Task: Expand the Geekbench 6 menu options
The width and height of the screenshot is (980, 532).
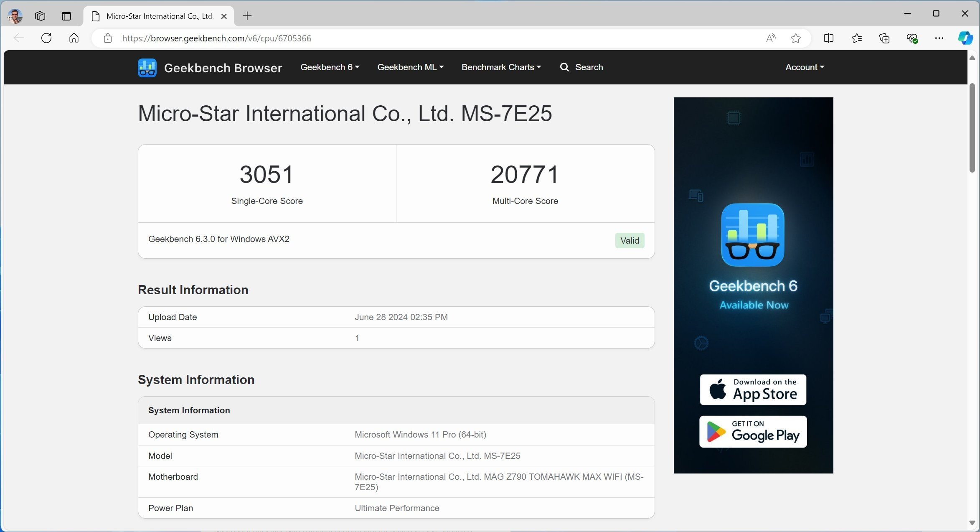Action: coord(329,67)
